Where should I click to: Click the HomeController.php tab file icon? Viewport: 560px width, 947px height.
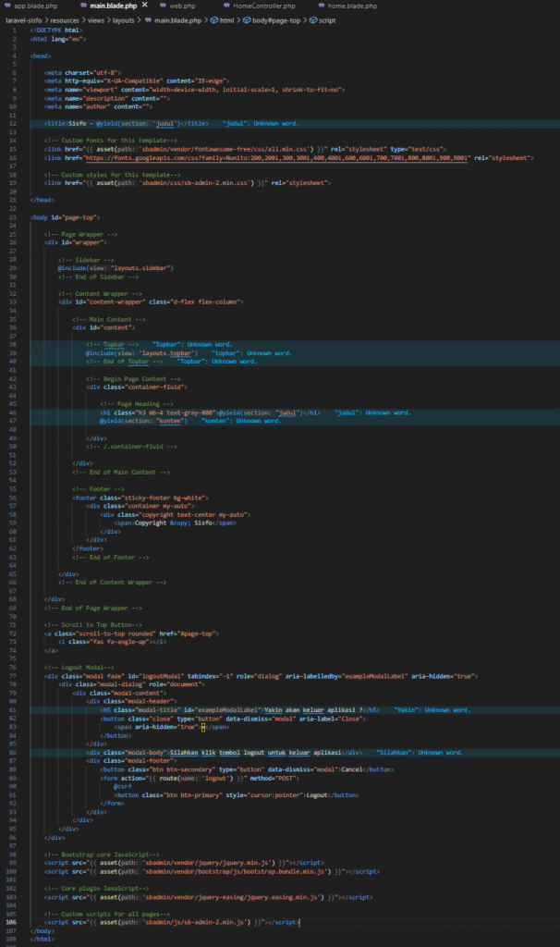pyautogui.click(x=227, y=6)
